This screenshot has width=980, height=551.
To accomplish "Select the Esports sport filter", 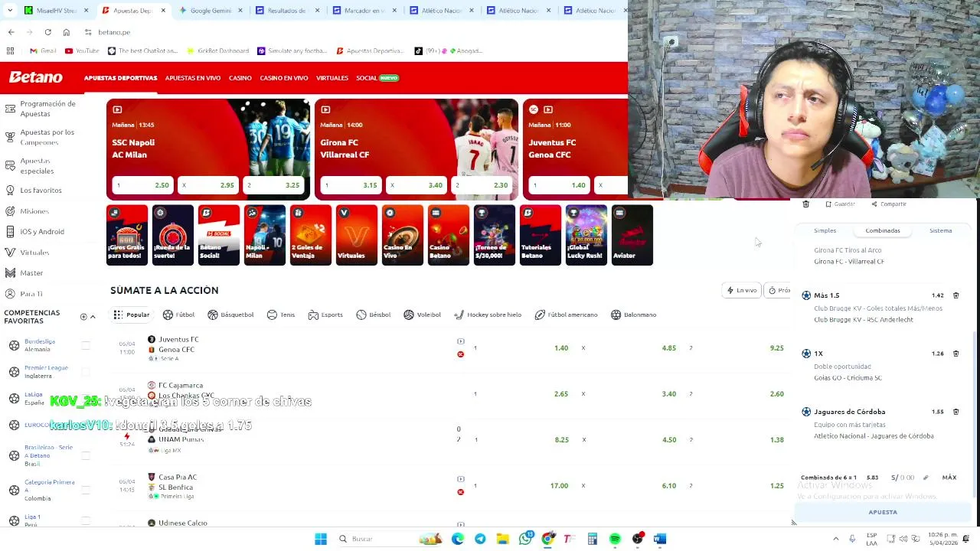I will pos(325,315).
